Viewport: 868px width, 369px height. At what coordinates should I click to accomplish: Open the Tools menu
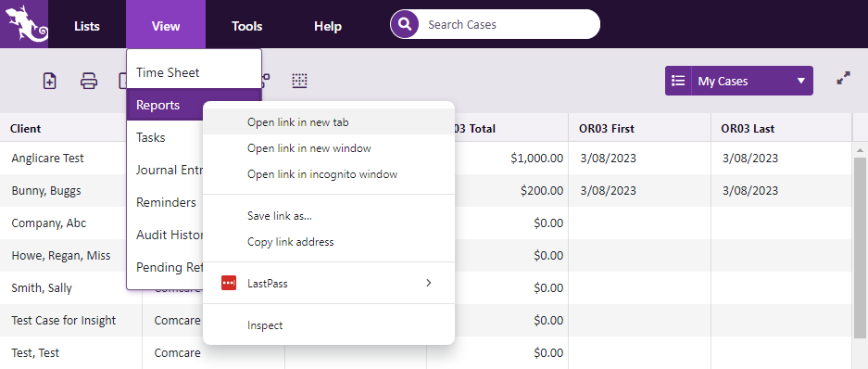coord(247,26)
